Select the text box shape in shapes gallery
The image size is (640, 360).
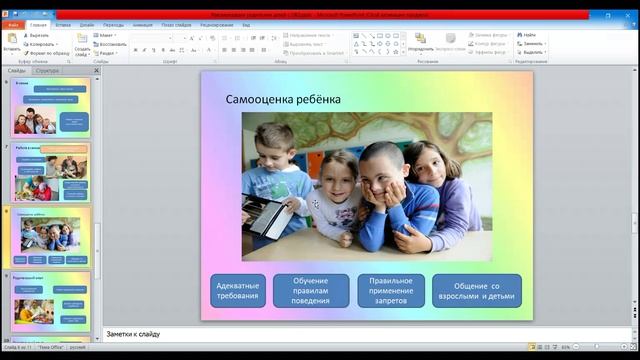[x=356, y=36]
